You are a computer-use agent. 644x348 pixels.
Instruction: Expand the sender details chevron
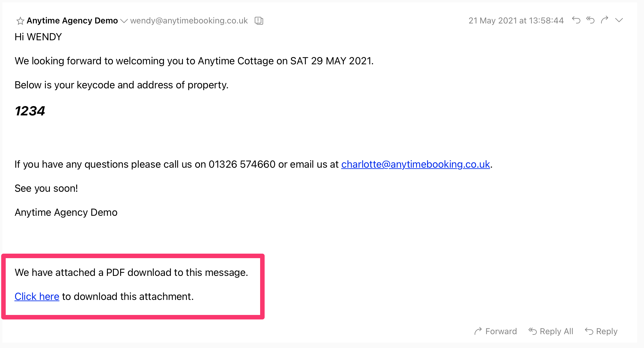[124, 21]
